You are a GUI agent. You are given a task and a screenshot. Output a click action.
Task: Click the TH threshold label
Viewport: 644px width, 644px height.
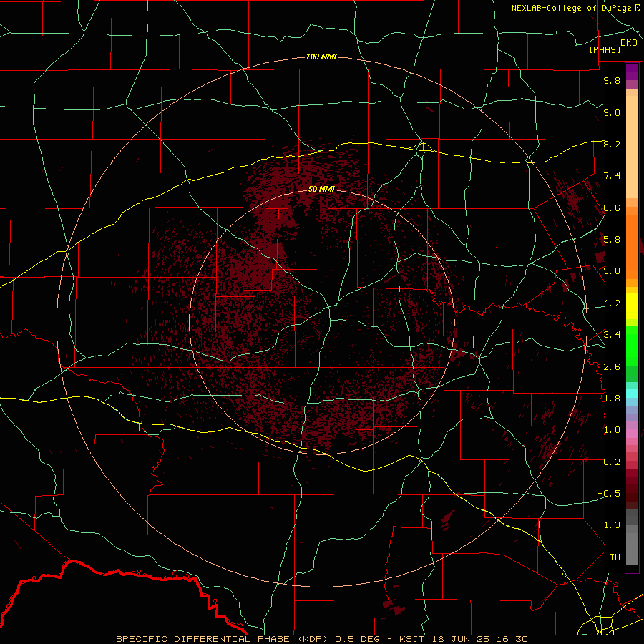pos(615,557)
